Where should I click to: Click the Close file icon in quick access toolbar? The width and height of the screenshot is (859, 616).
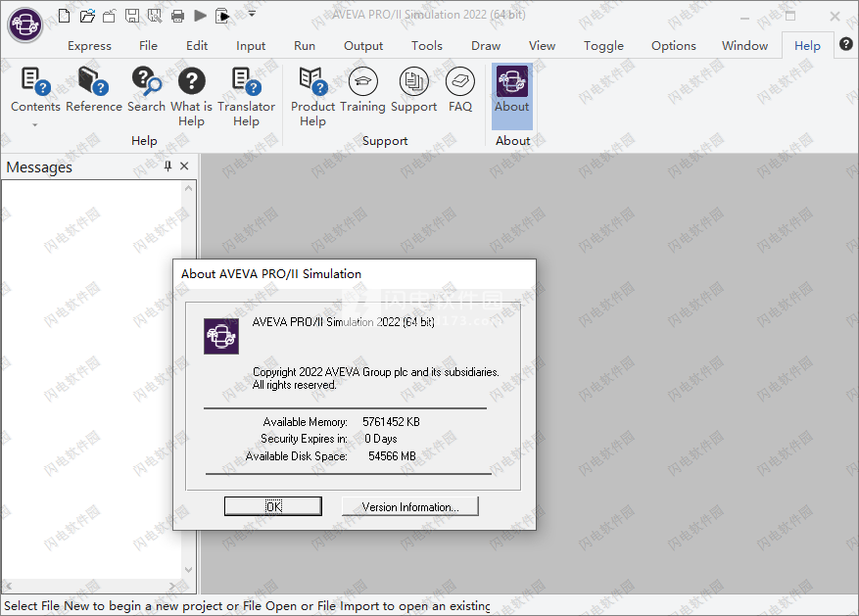(110, 16)
